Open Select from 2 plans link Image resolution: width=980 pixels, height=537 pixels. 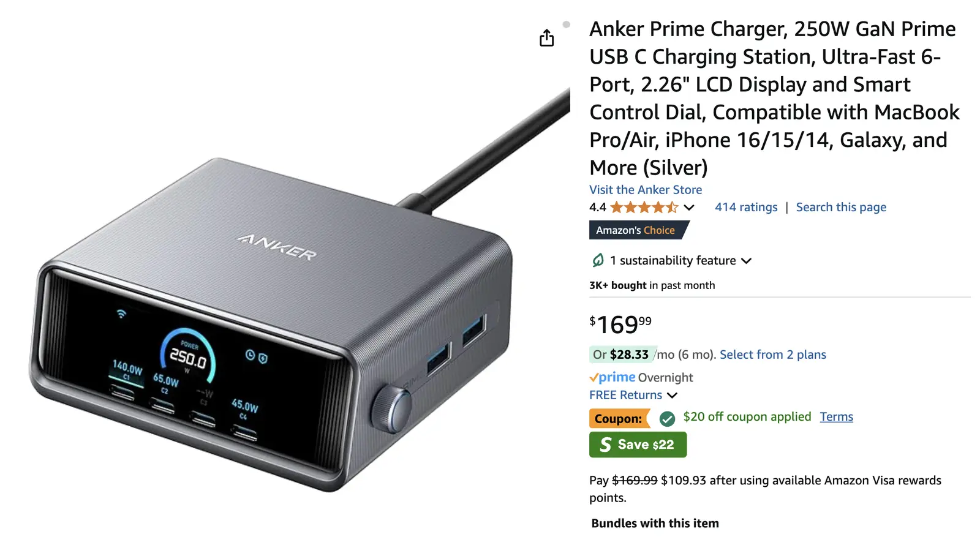773,355
